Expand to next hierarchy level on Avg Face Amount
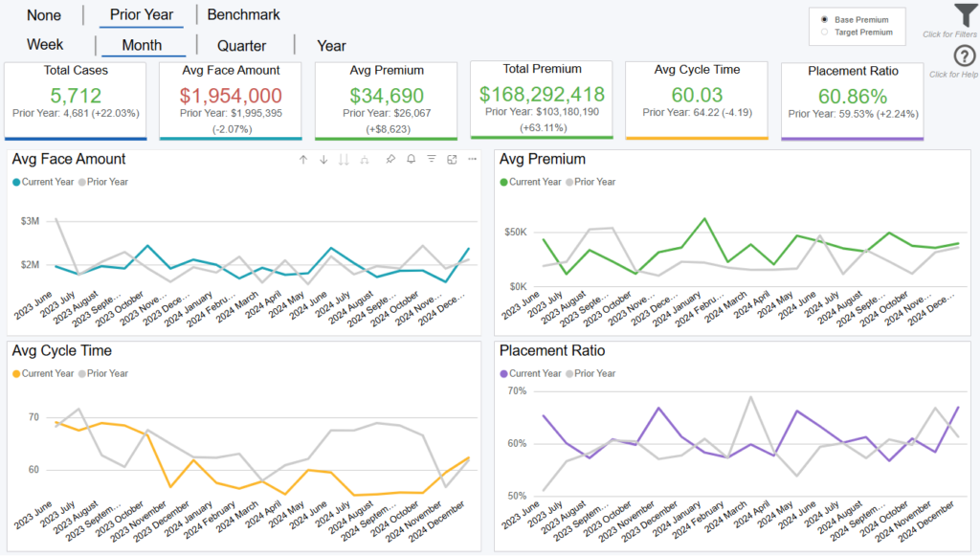 (365, 160)
